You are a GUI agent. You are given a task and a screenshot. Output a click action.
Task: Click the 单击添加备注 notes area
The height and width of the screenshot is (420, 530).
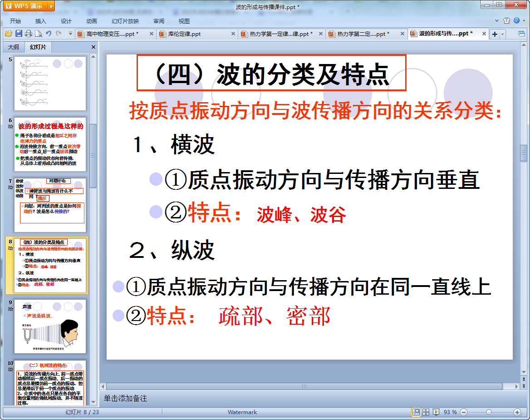(125, 398)
